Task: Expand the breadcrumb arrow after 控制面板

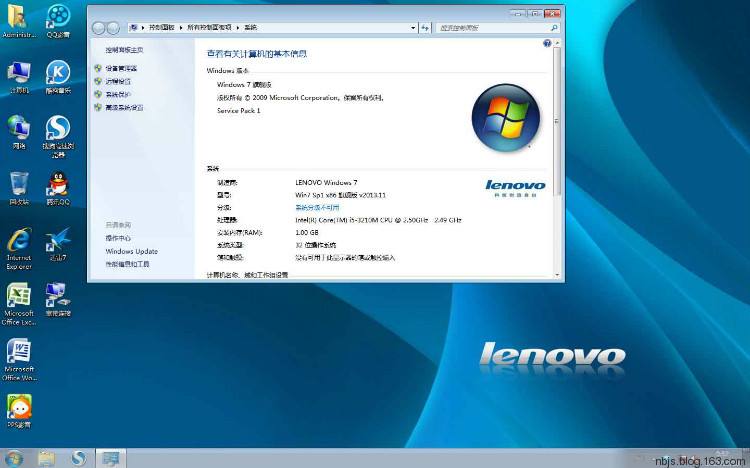Action: (181, 28)
